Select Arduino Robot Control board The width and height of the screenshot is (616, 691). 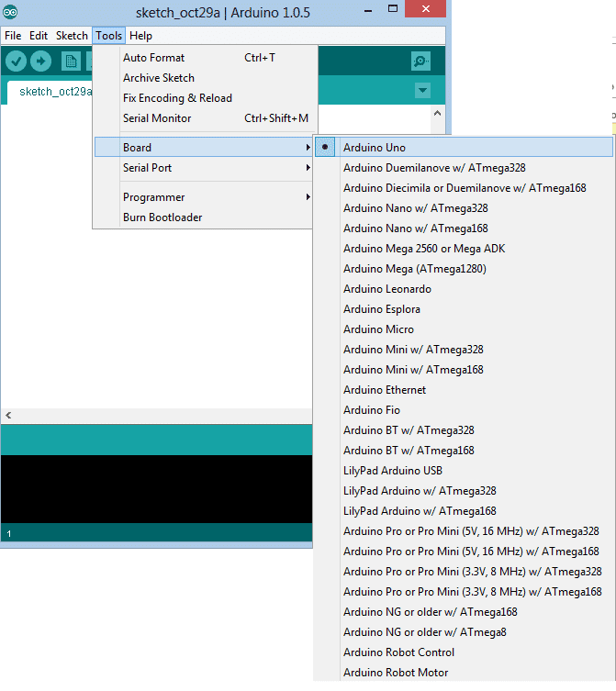point(463,652)
